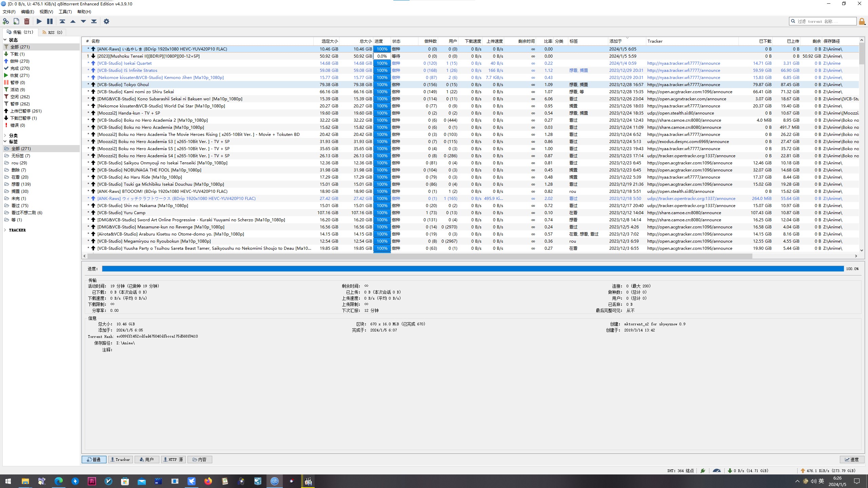Sort by the 总大小 column header

point(356,41)
